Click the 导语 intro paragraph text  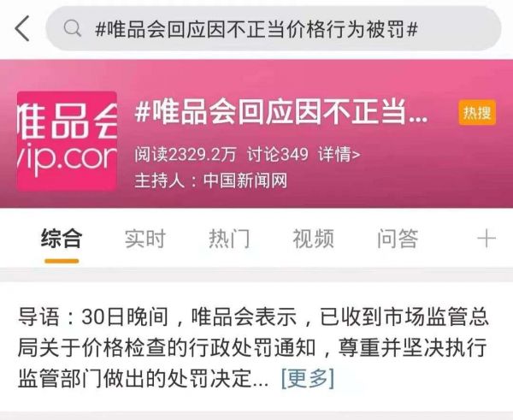click(253, 347)
